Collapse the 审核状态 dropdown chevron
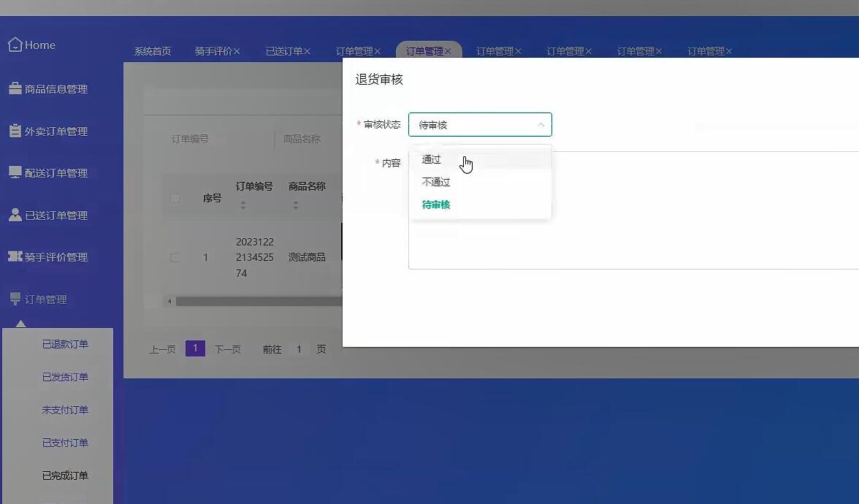 (x=541, y=125)
